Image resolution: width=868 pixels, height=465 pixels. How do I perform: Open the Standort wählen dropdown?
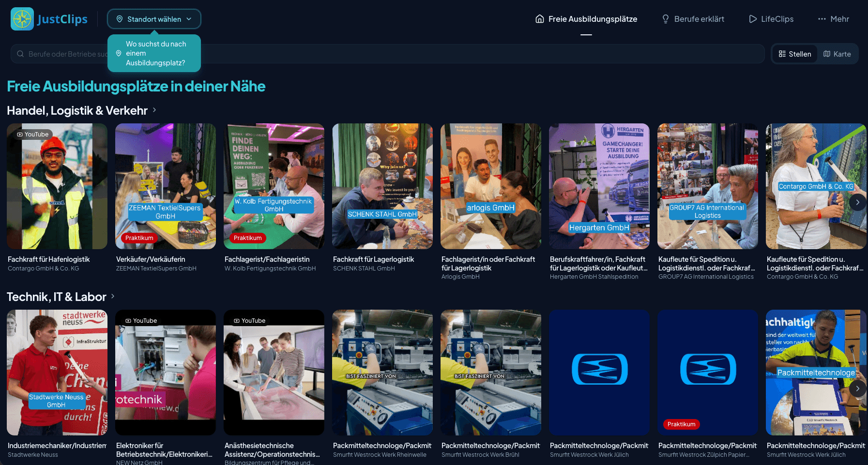[x=154, y=19]
